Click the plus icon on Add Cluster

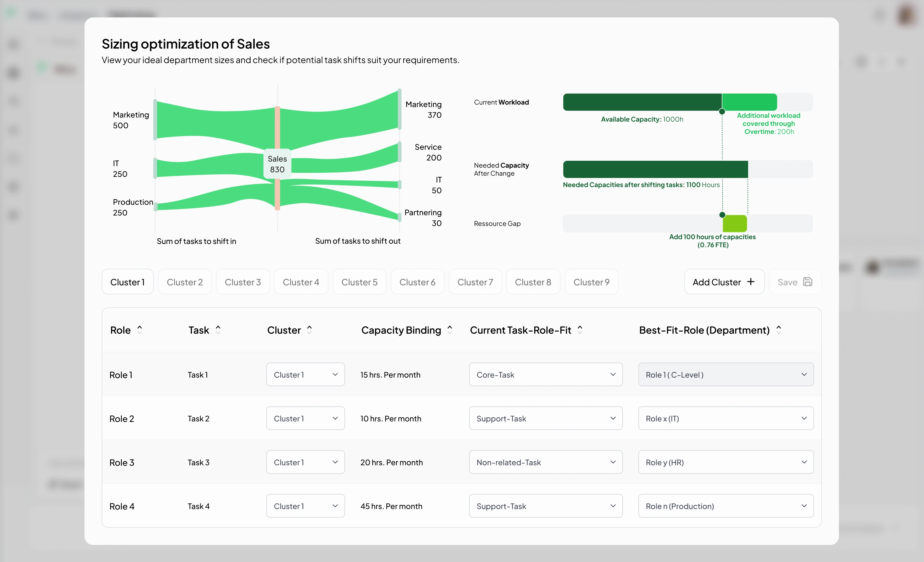coord(751,282)
